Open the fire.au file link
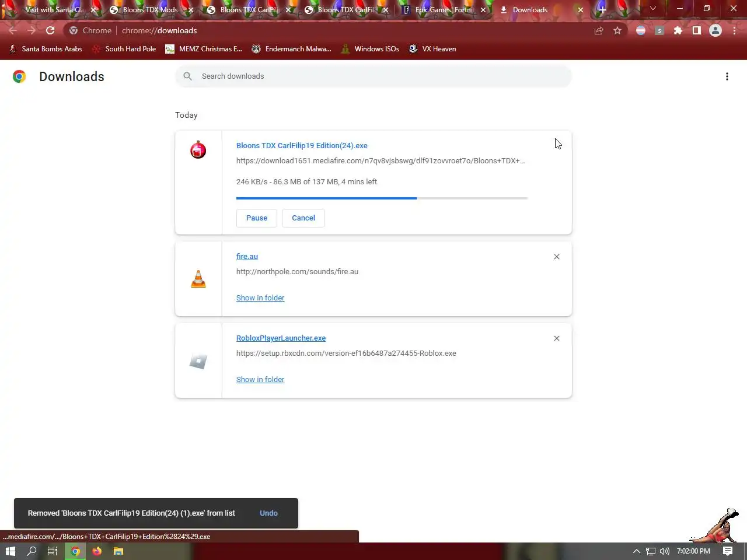The width and height of the screenshot is (747, 560). point(247,257)
